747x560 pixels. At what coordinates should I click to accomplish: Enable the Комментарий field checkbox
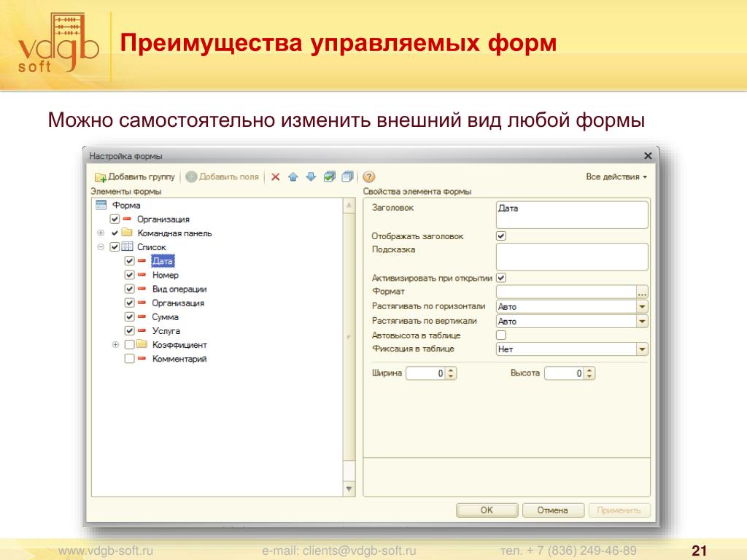(130, 359)
